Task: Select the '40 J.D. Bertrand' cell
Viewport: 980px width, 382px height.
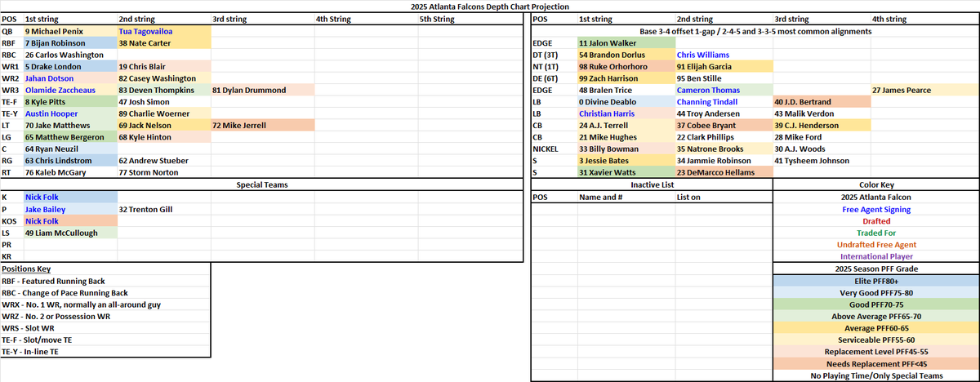Action: click(821, 102)
